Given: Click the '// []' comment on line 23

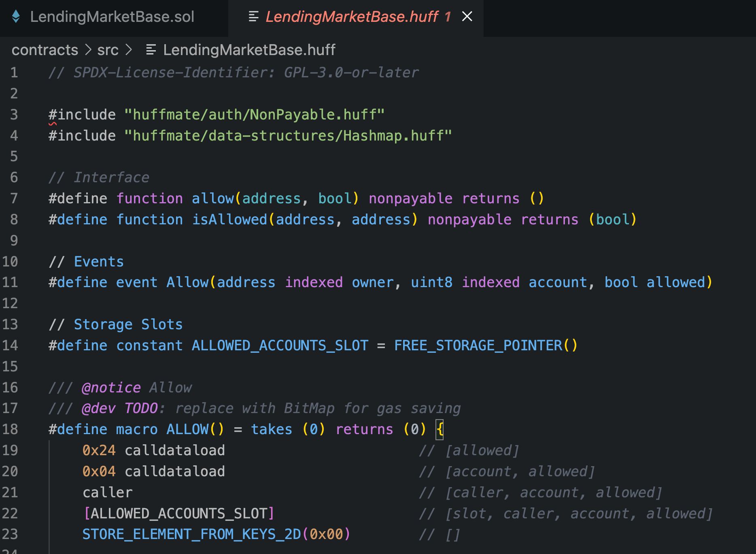Looking at the screenshot, I should coord(440,534).
